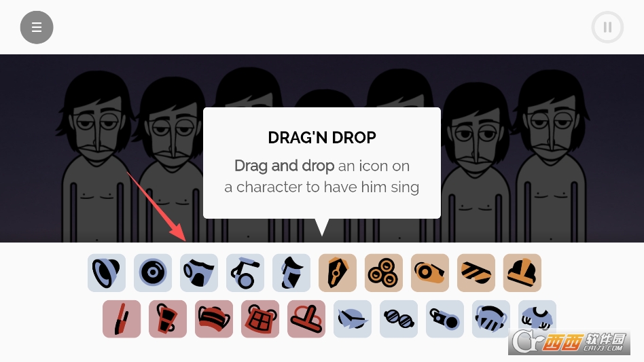Viewport: 644px width, 362px height.
Task: Select the orange three-circles icon
Action: coord(384,272)
